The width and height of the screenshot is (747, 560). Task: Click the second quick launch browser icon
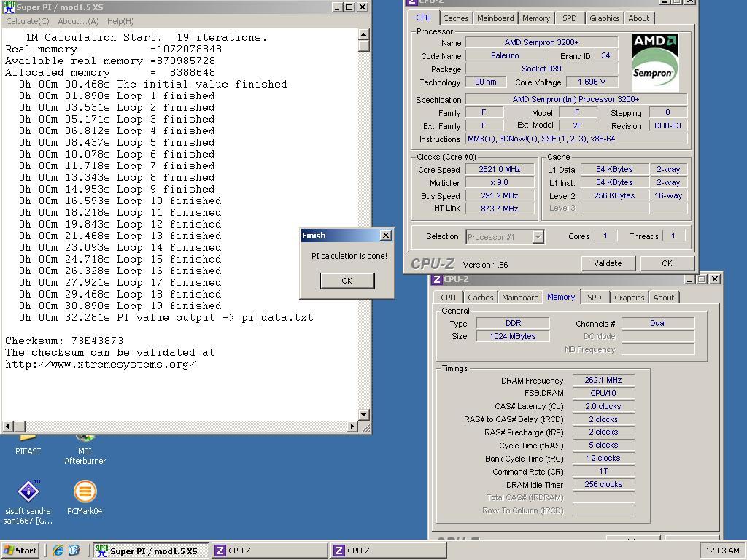[x=74, y=551]
